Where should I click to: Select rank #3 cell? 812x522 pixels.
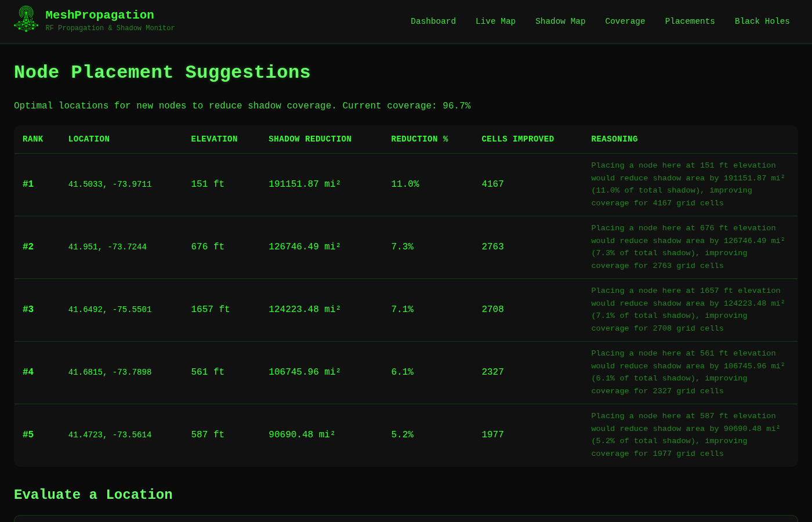tap(28, 310)
